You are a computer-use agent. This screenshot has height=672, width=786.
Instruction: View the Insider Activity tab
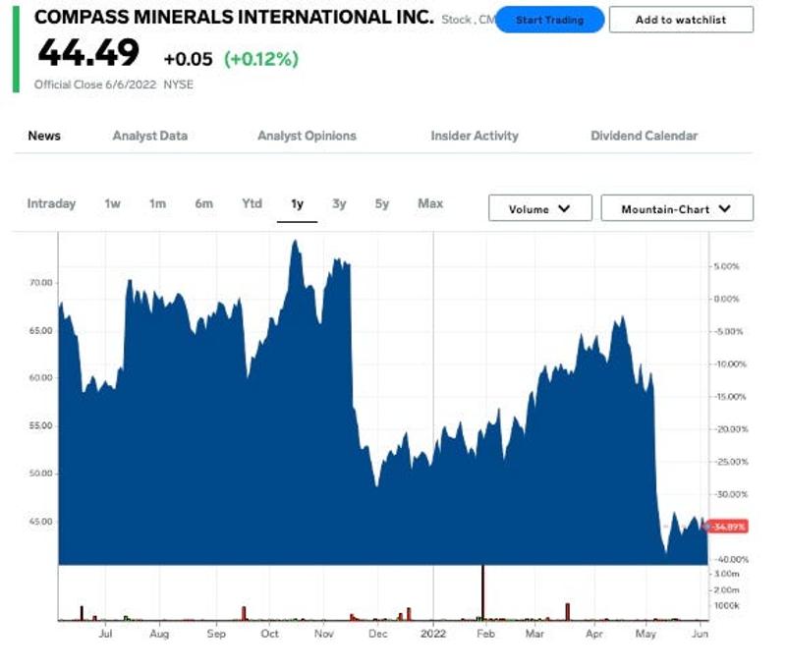(474, 137)
